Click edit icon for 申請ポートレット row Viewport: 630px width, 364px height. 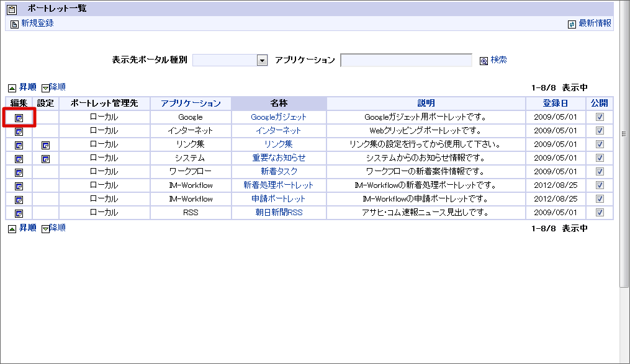[19, 200]
